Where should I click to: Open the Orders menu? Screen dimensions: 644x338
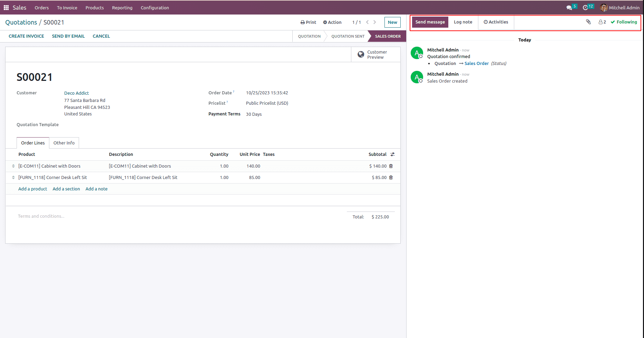(42, 8)
